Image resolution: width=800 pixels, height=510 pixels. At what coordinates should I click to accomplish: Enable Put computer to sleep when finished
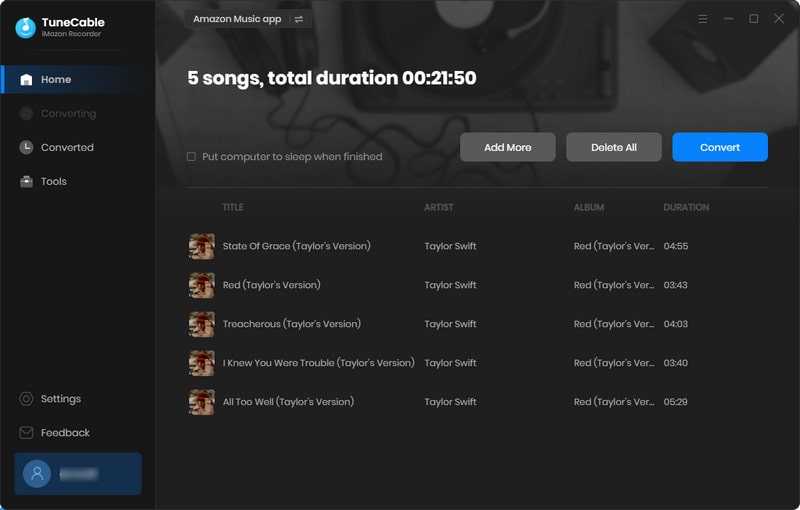click(191, 157)
